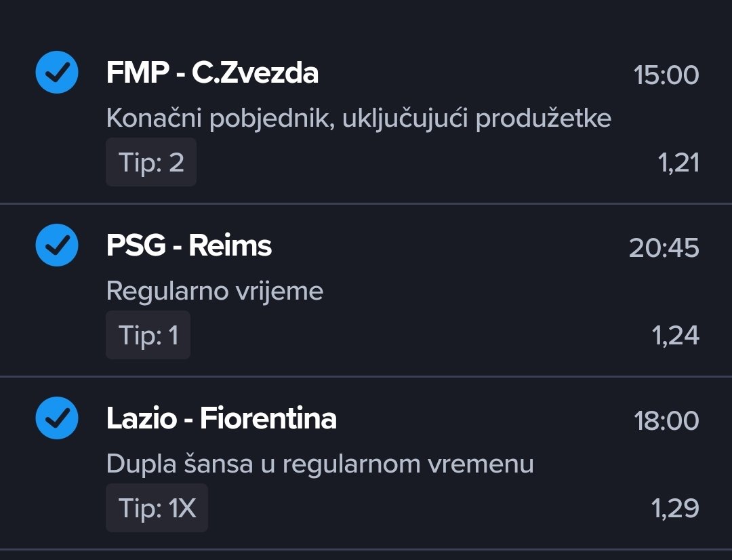
Task: Click 'Dupla šansa u regularnom vremenu' market label
Action: click(x=320, y=464)
